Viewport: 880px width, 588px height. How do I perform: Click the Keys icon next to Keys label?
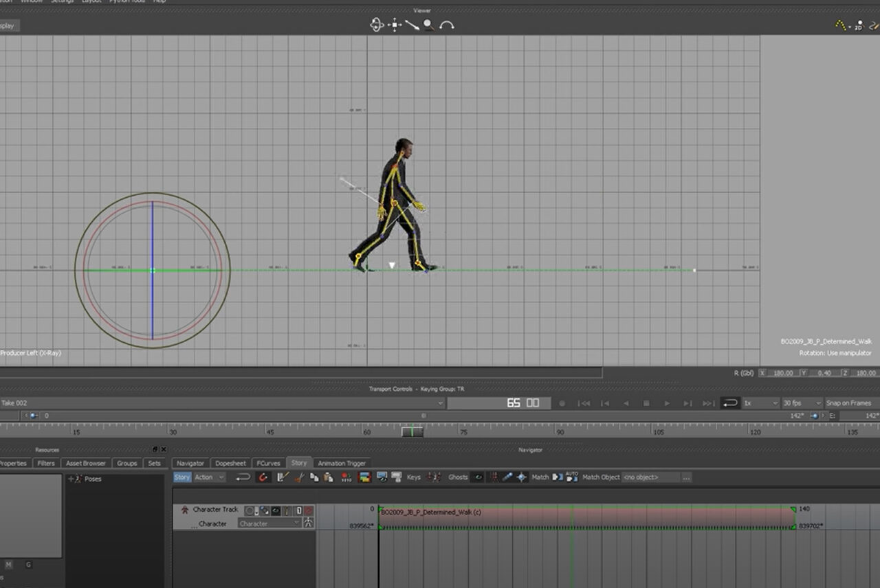[433, 477]
